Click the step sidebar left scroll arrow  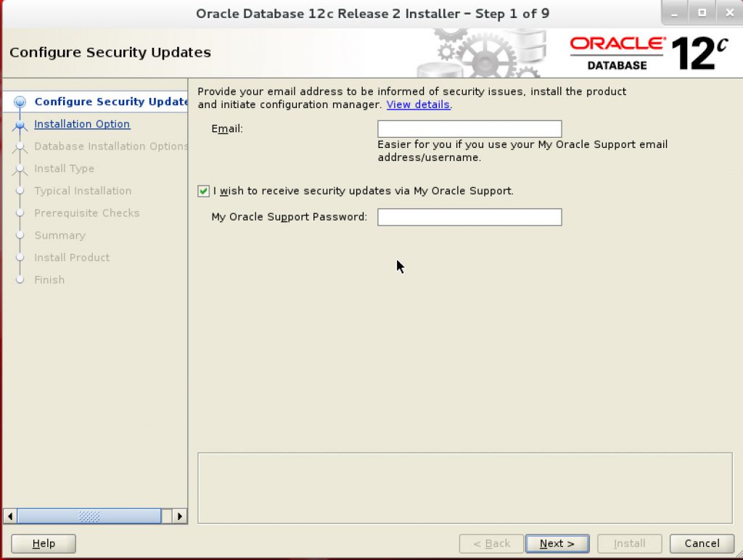pyautogui.click(x=10, y=516)
